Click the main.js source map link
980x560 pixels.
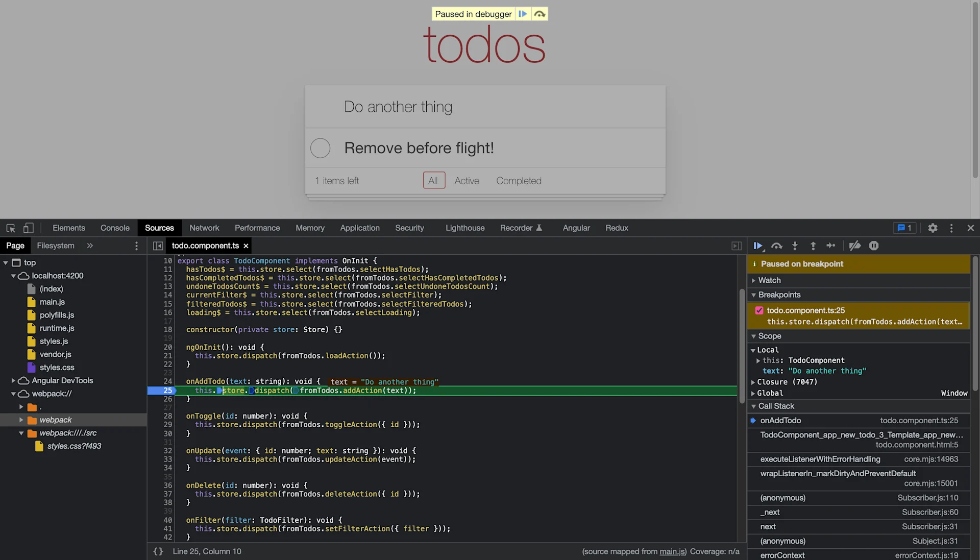(671, 551)
